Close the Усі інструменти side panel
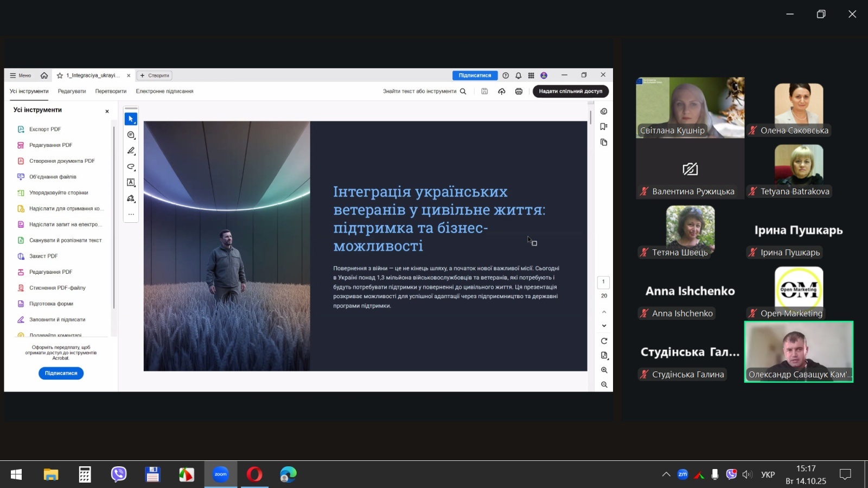 (x=107, y=111)
